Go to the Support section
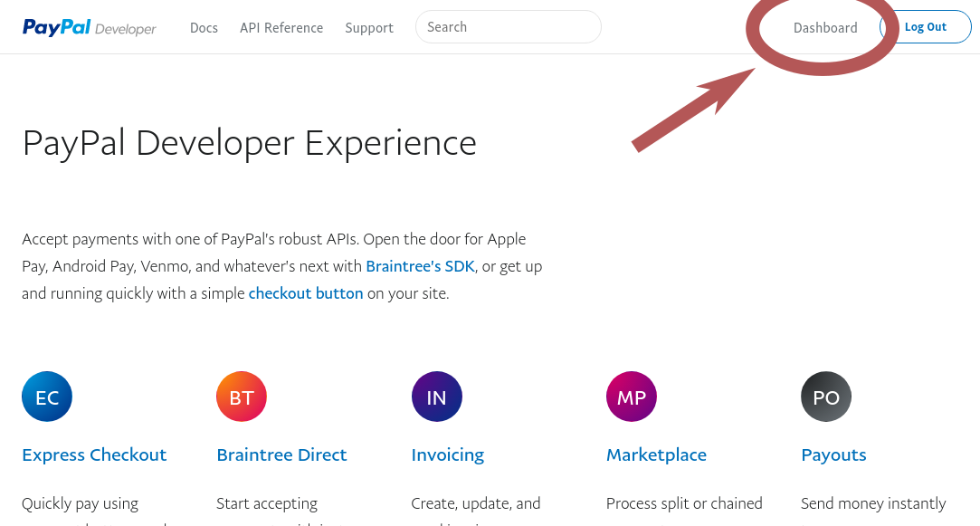Image resolution: width=980 pixels, height=526 pixels. [x=369, y=28]
